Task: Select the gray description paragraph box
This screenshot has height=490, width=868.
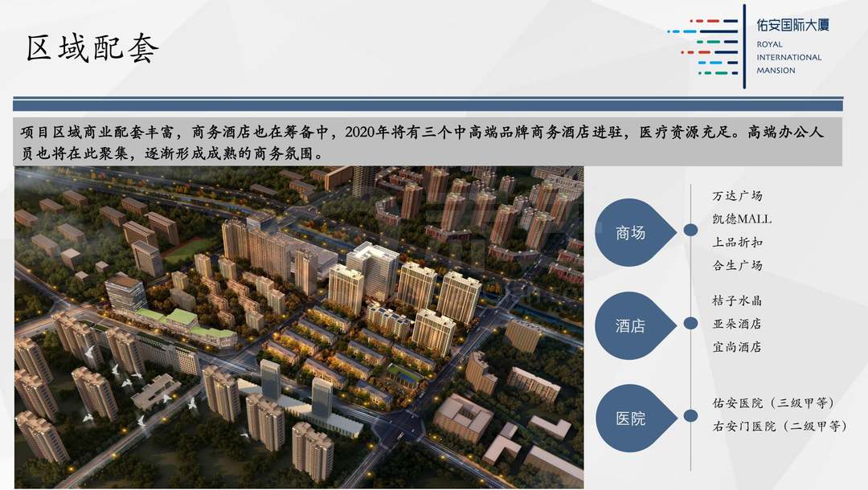Action: tap(428, 141)
